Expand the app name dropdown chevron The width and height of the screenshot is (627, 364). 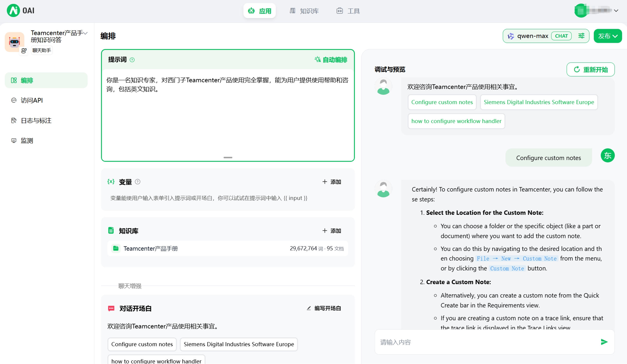pyautogui.click(x=86, y=33)
